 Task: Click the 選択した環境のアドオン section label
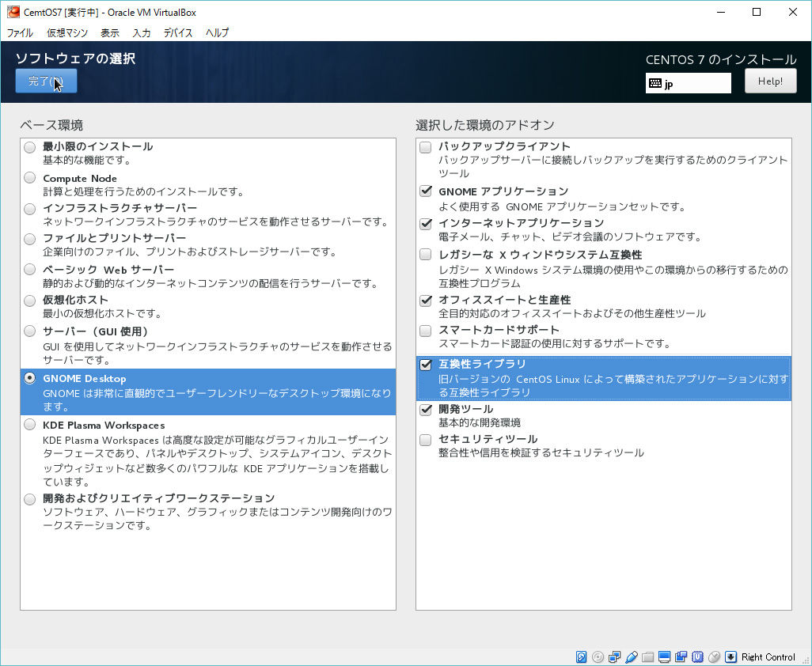coord(484,125)
